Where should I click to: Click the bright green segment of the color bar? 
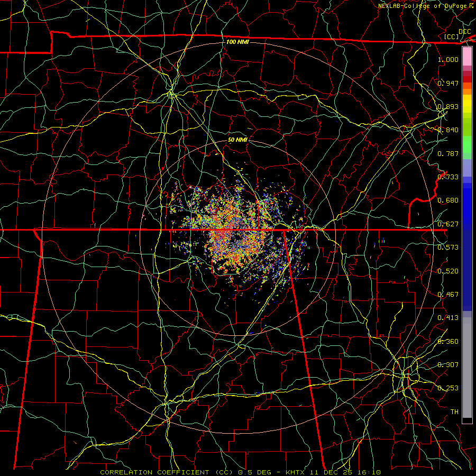point(467,144)
